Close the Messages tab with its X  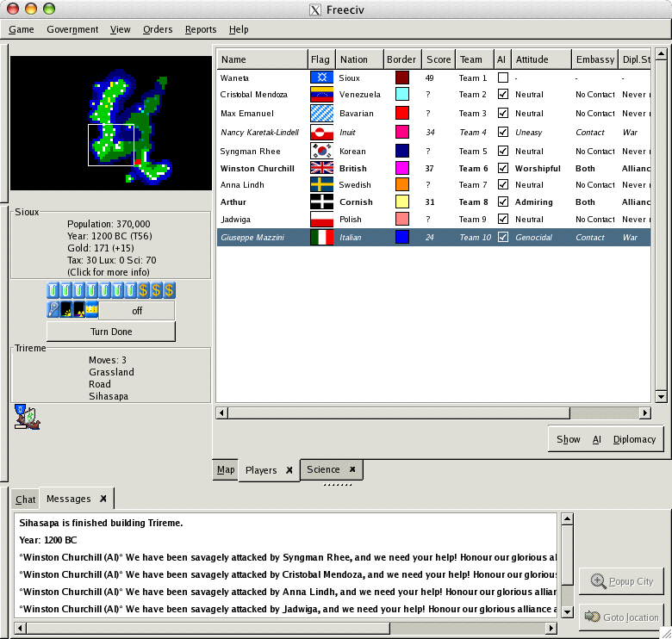[103, 499]
